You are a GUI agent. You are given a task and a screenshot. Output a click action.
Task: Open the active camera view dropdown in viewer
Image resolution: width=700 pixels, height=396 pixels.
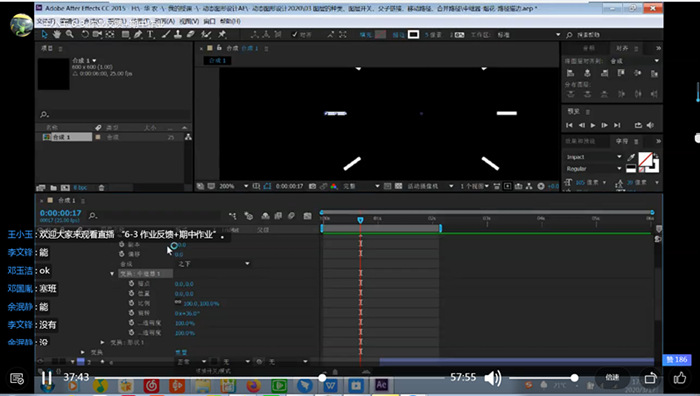click(x=430, y=186)
